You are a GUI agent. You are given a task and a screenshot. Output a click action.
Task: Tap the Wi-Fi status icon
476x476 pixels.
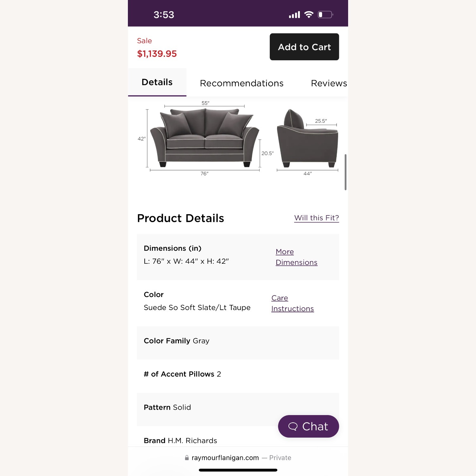click(309, 15)
